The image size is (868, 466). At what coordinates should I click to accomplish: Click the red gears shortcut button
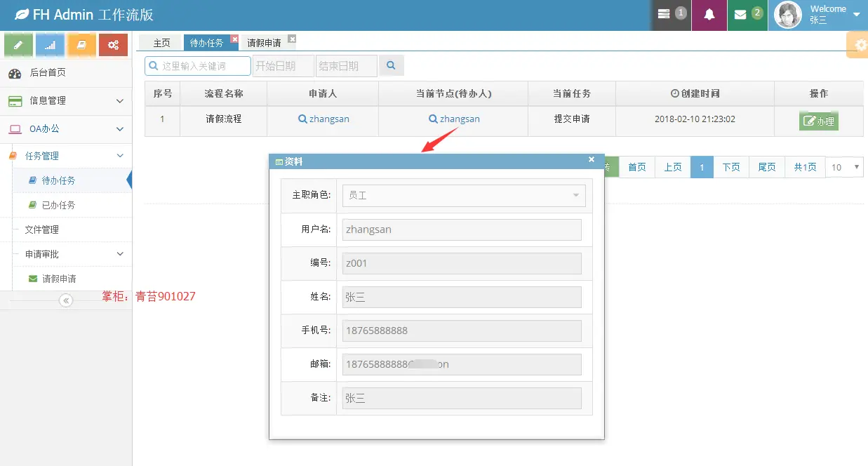pos(113,45)
